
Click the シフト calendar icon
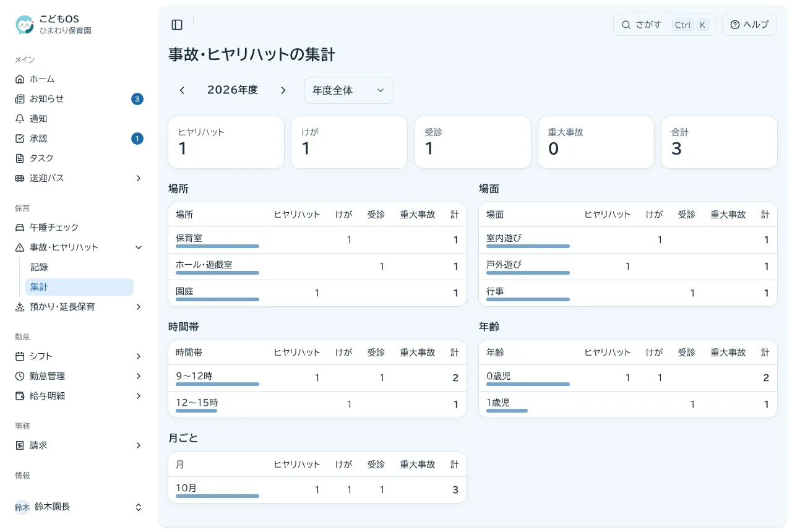pyautogui.click(x=20, y=356)
